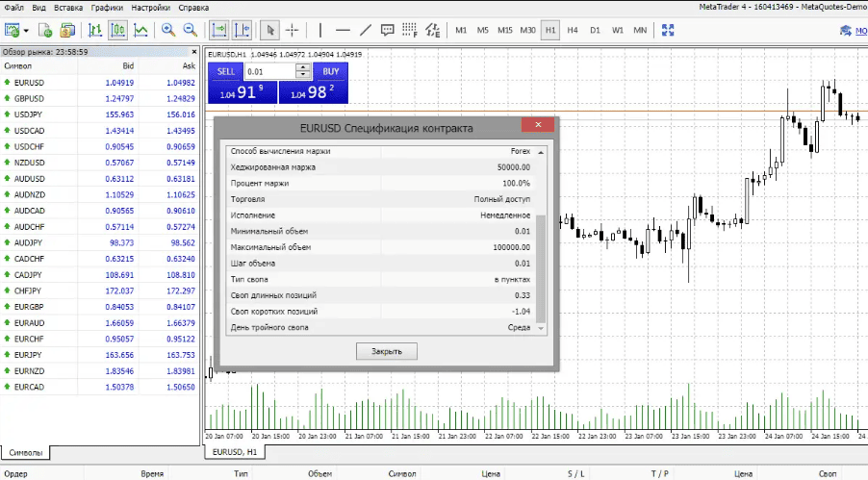Screen dimensions: 868x480
Task: Select W1 timeframe
Action: [x=617, y=30]
